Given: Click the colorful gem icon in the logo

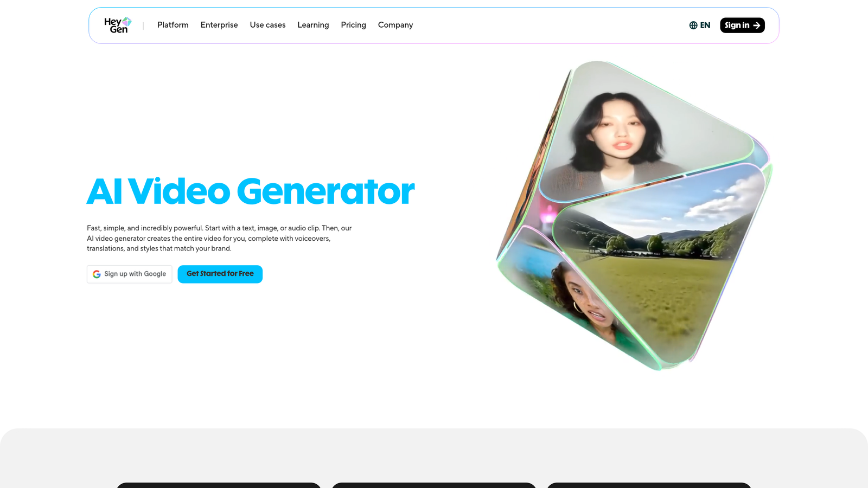Looking at the screenshot, I should coord(127,22).
